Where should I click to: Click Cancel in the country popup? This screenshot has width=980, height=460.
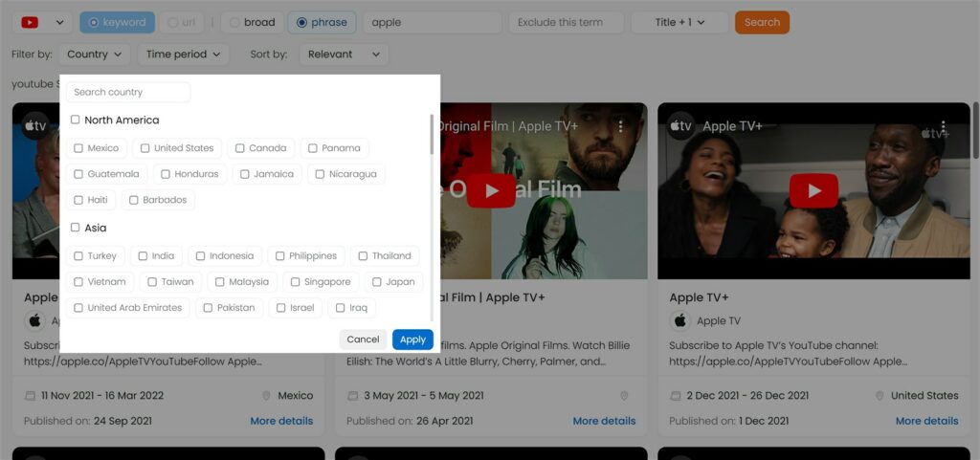(363, 340)
